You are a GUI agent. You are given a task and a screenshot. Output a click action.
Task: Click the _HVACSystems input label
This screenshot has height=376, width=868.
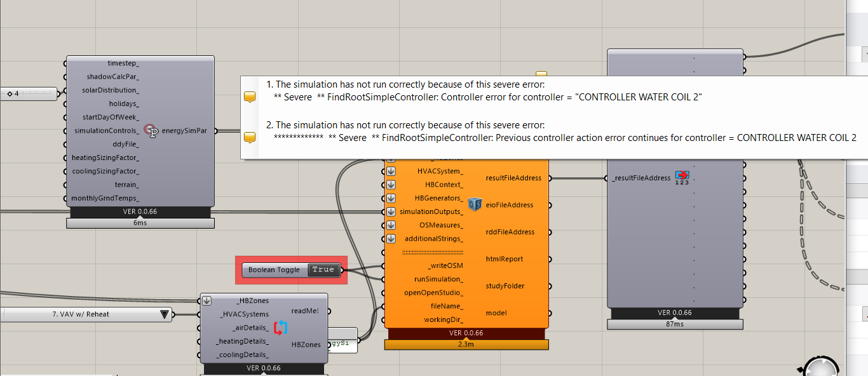[244, 314]
